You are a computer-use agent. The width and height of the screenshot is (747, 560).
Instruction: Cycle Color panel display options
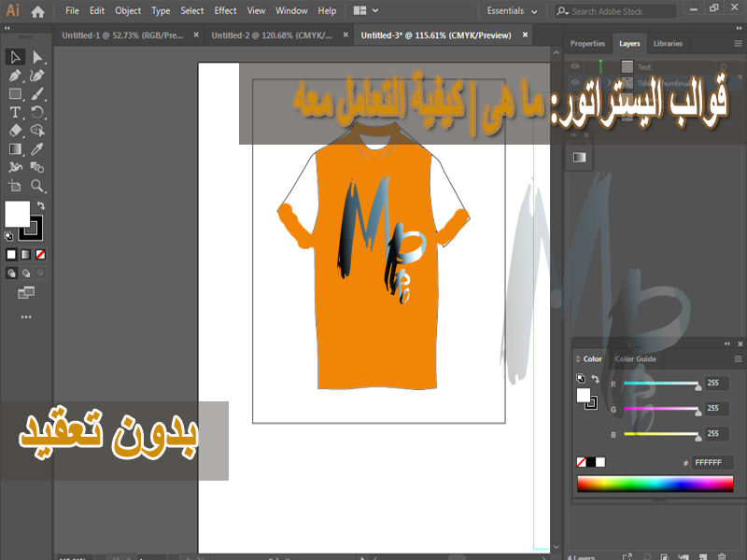(578, 359)
